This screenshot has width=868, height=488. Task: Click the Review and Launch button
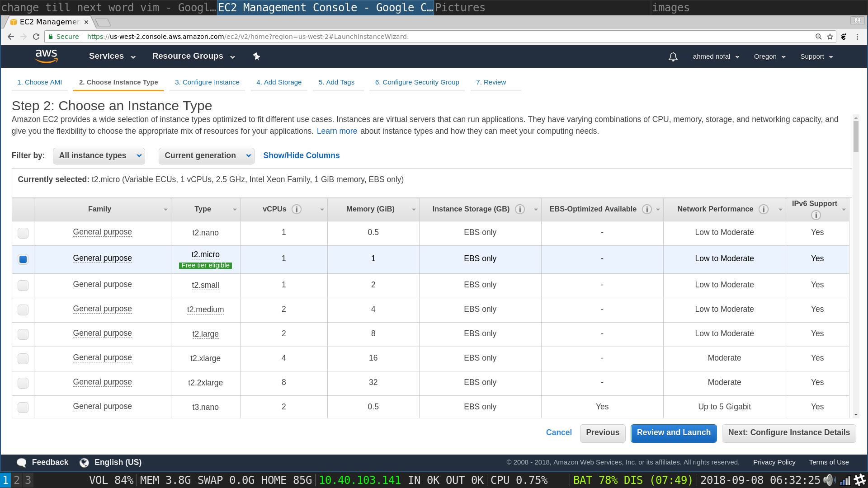click(x=674, y=433)
